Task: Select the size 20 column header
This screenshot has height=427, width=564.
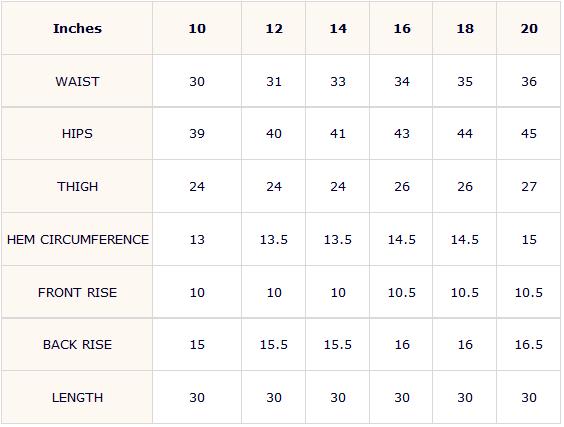Action: click(x=529, y=29)
